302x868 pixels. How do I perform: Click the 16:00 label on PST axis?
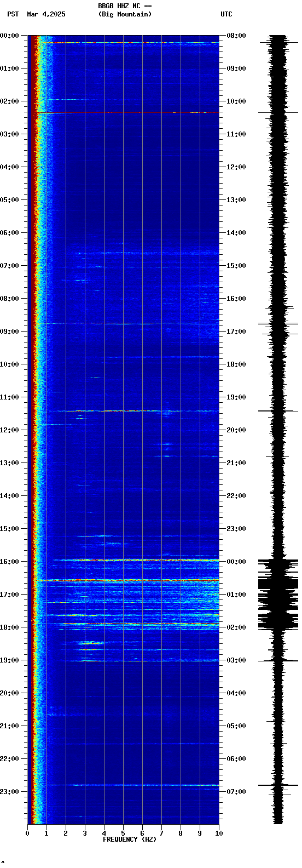(x=10, y=562)
